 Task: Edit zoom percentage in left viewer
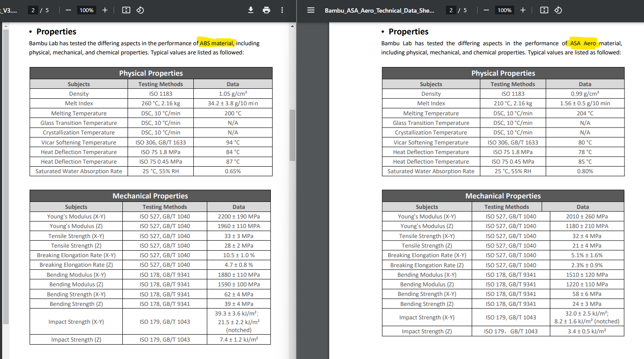pyautogui.click(x=86, y=10)
